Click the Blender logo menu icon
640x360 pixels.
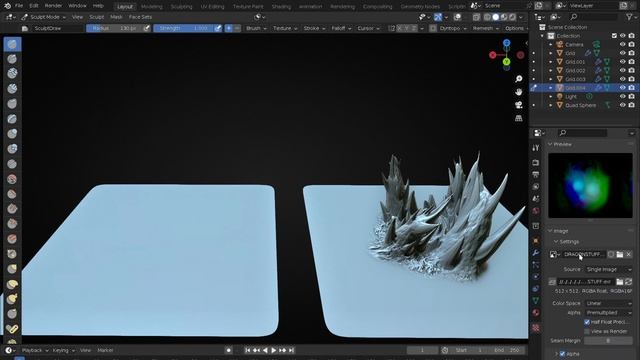7,6
